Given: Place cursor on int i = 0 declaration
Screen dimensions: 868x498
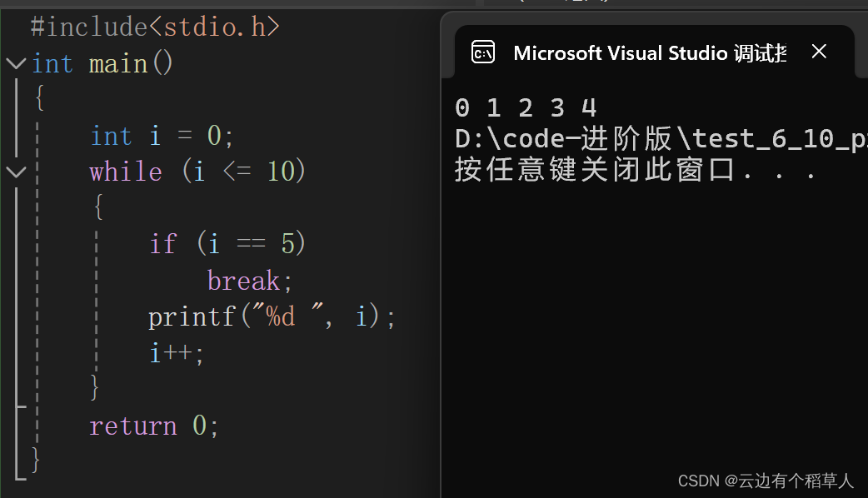Looking at the screenshot, I should (x=162, y=136).
